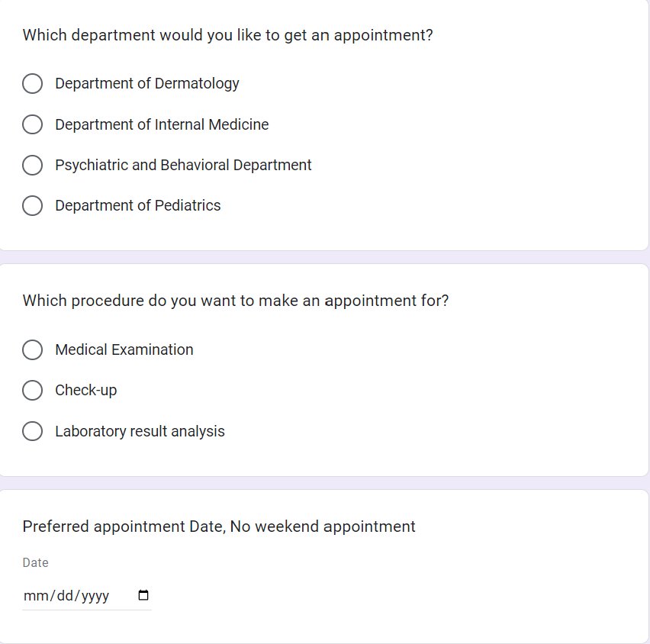Screen dimensions: 650x644
Task: Click the "Which department" question heading
Action: pyautogui.click(x=227, y=35)
